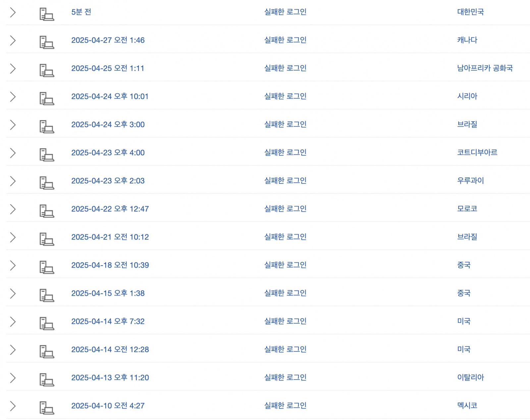Click device icon in the 모로코 row

point(47,211)
